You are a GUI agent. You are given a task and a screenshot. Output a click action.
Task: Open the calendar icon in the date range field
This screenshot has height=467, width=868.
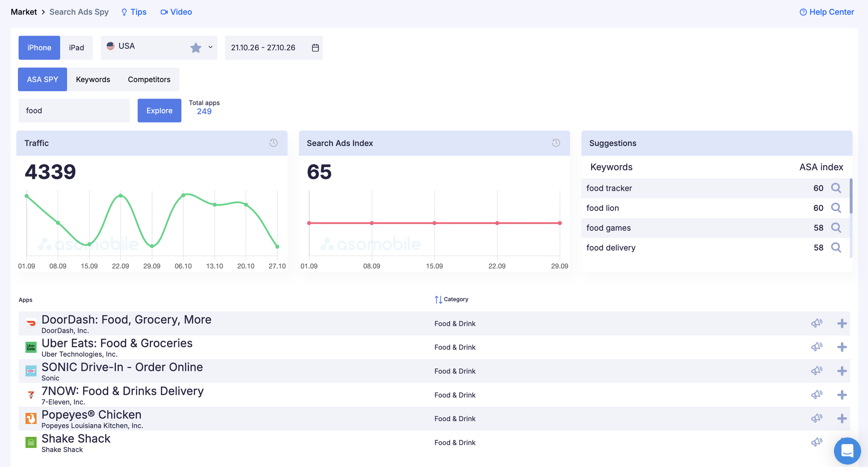[315, 48]
